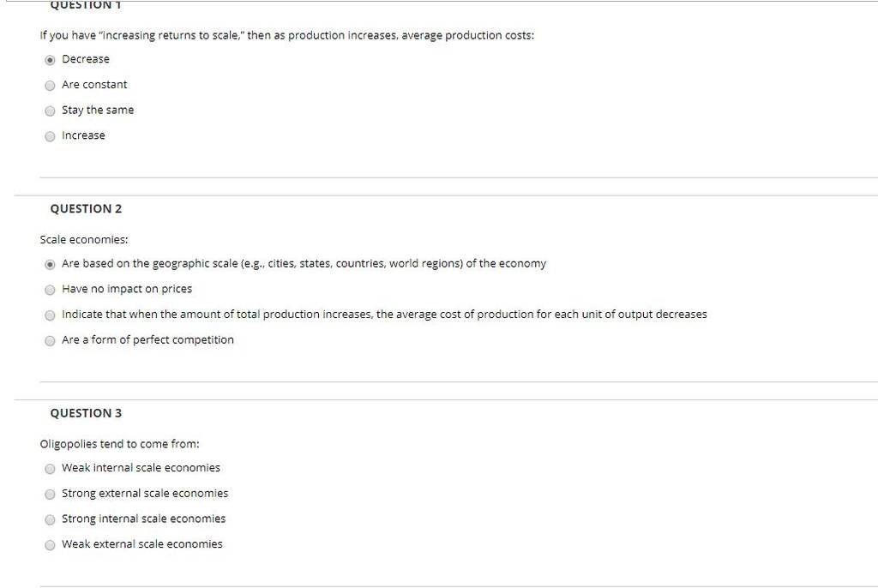This screenshot has width=878, height=588.
Task: Select 'Are based on the geographic scale' option
Action: [x=50, y=264]
